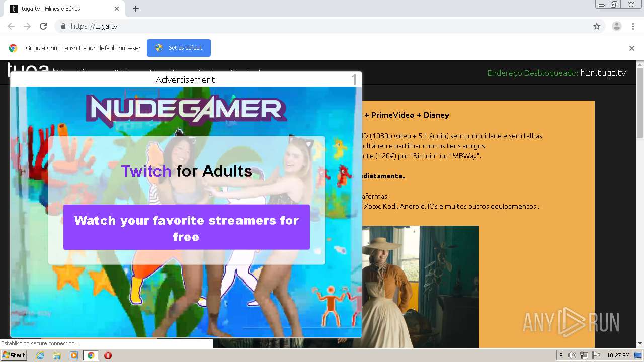Click the browser forward arrow
644x362 pixels.
tap(27, 26)
